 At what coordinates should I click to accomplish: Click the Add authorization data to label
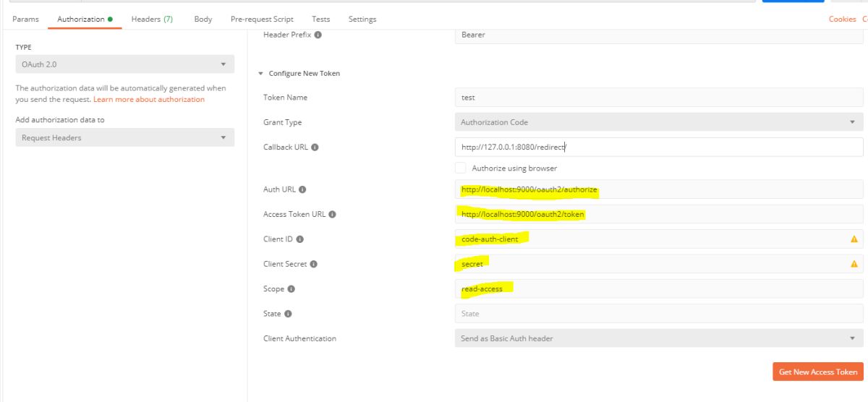tap(59, 120)
